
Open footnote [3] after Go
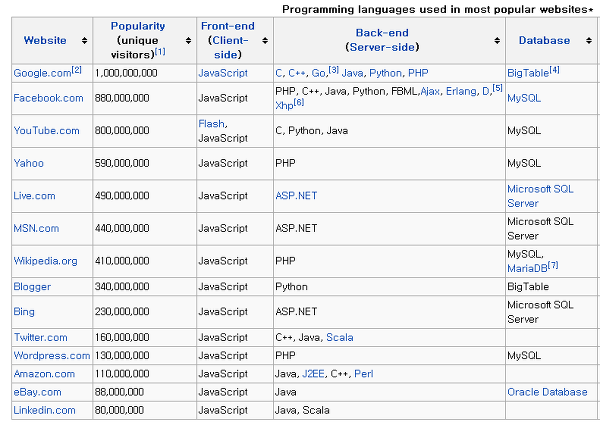tap(334, 70)
